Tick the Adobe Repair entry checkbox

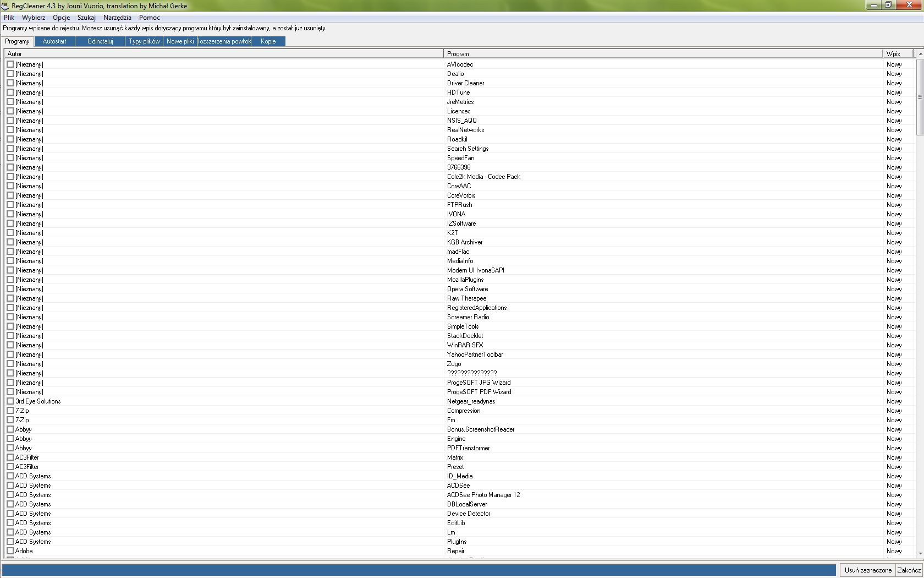coord(10,551)
